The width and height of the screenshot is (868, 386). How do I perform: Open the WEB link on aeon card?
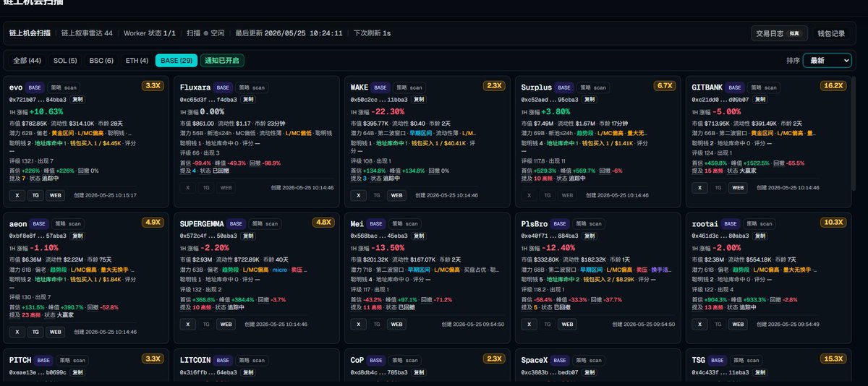pos(56,332)
